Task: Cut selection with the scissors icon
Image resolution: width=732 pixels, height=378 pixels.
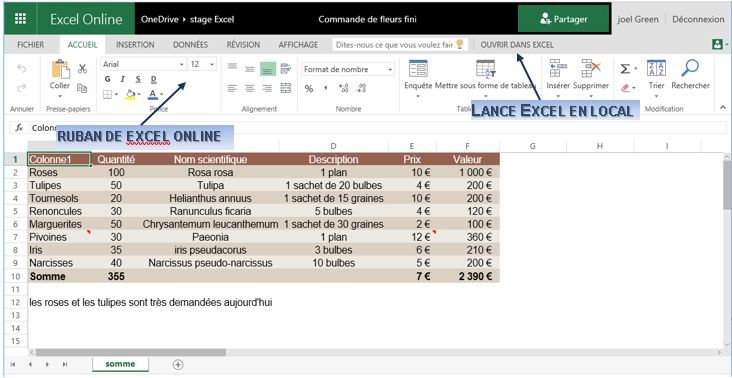Action: (83, 69)
